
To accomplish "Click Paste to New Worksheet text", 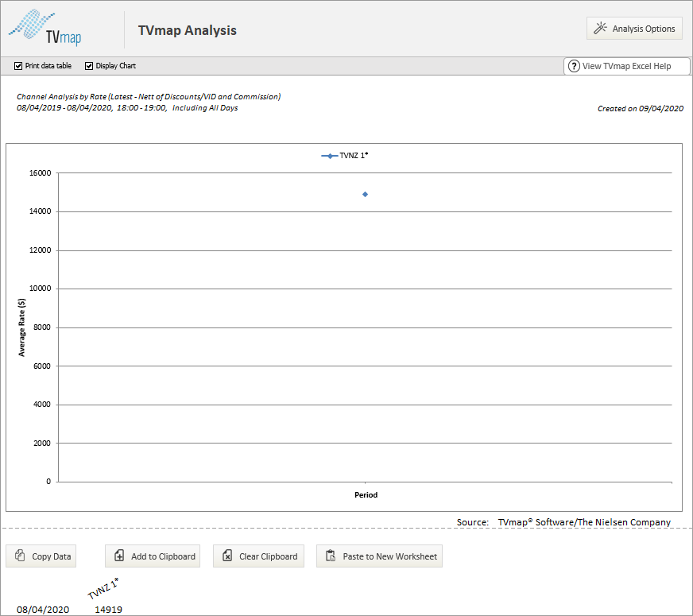I will 389,557.
